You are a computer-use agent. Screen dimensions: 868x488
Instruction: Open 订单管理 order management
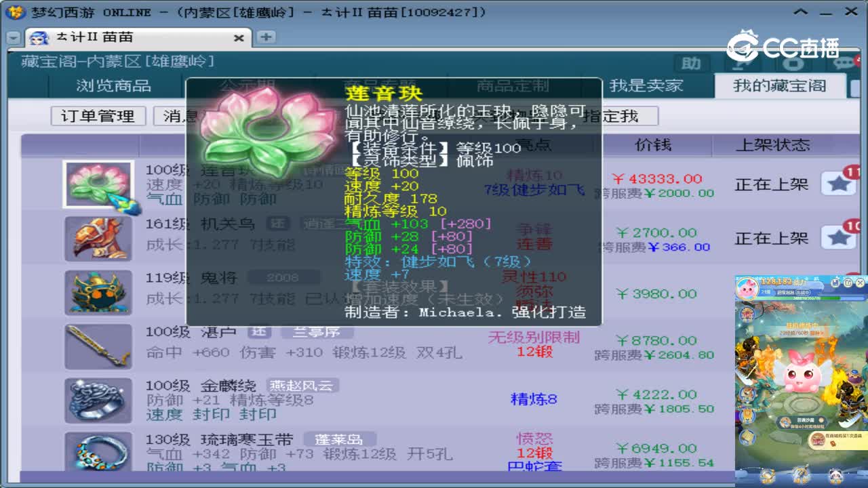click(x=99, y=116)
